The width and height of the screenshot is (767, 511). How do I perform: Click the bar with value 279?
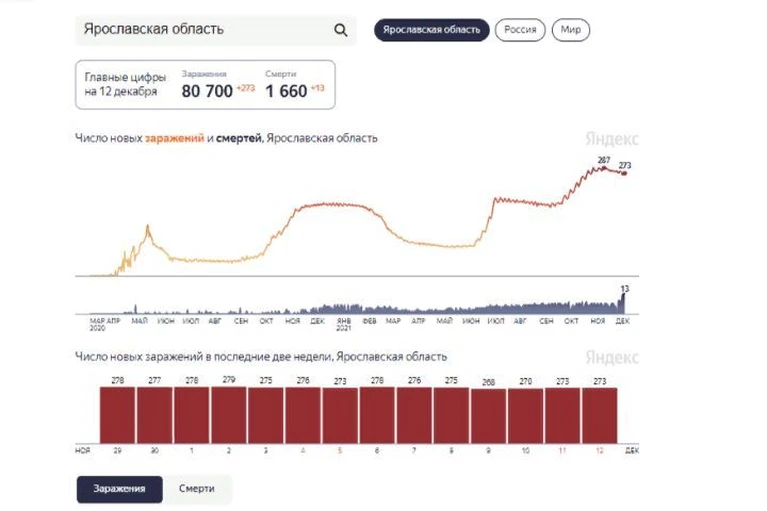(228, 415)
